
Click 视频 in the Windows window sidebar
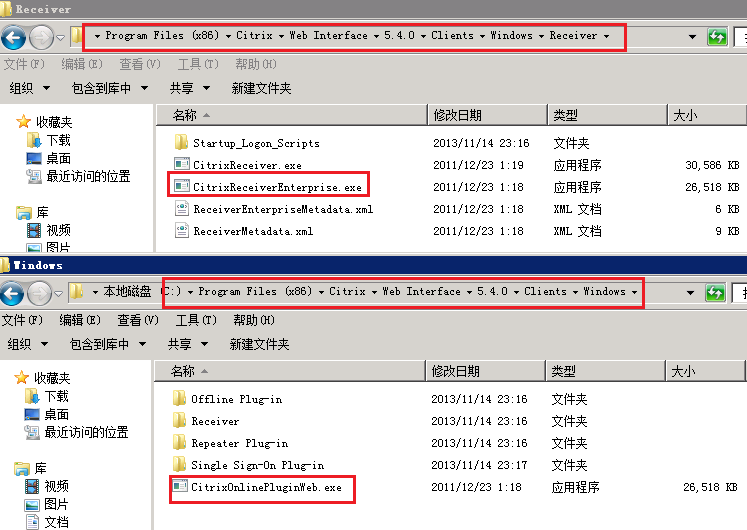(57, 486)
